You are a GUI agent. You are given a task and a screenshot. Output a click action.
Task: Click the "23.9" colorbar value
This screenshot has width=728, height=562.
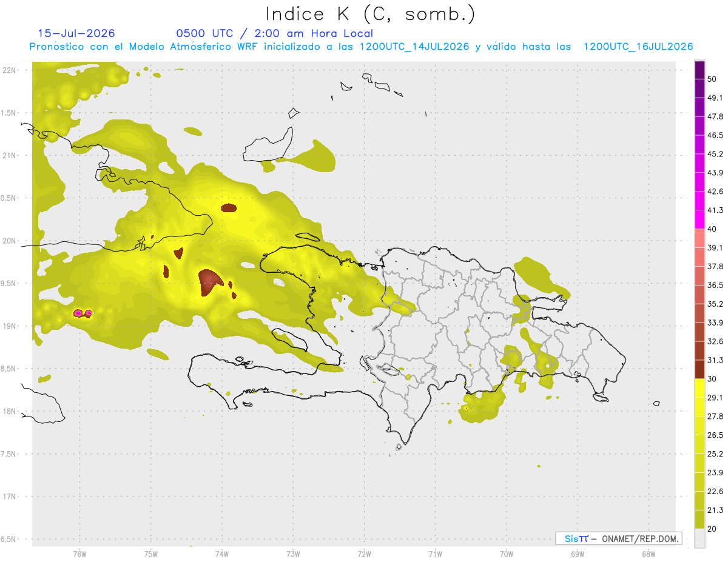tap(715, 473)
